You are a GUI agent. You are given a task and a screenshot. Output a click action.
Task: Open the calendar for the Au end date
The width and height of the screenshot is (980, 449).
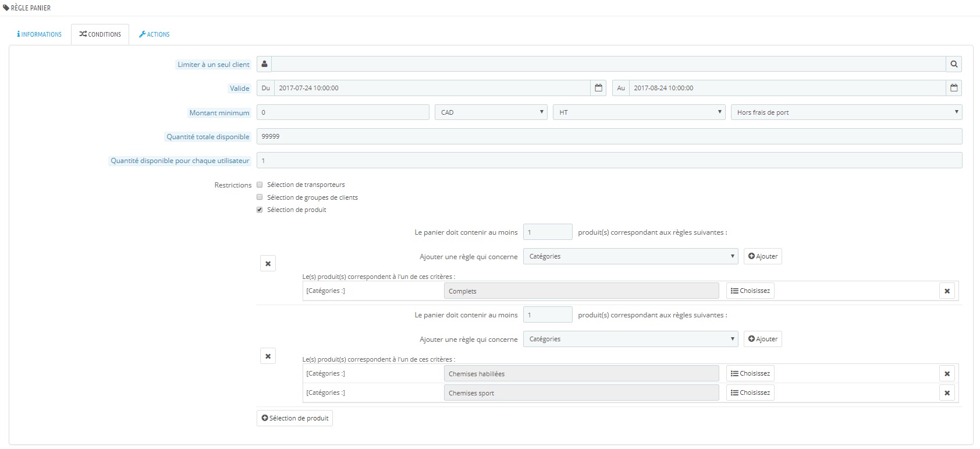(954, 88)
